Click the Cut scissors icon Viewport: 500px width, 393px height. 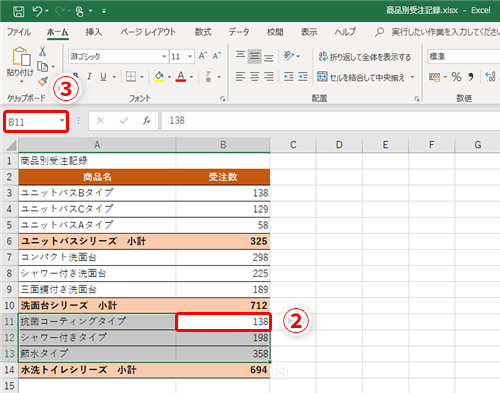point(42,51)
